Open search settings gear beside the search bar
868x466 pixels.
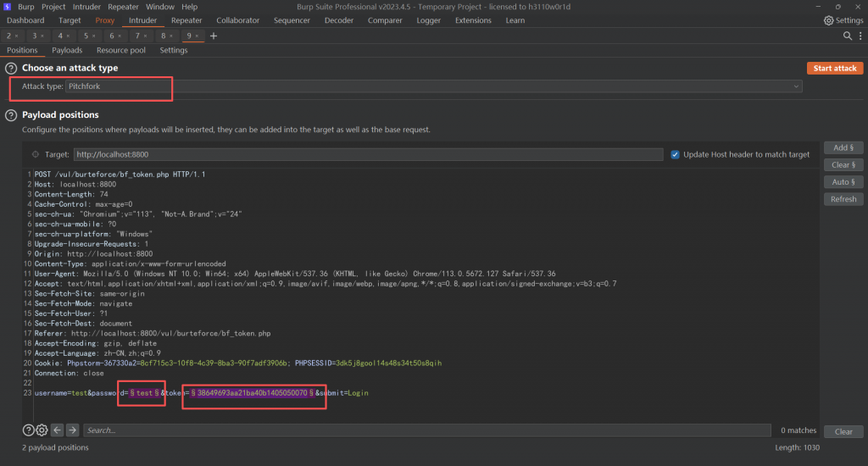tap(42, 430)
